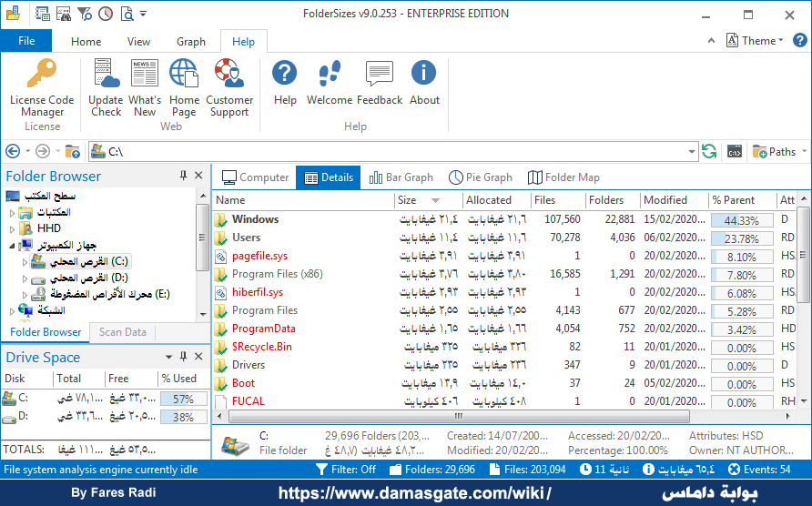Screen dimensions: 812x506
Task: Switch to the Computer view tab
Action: tap(255, 177)
